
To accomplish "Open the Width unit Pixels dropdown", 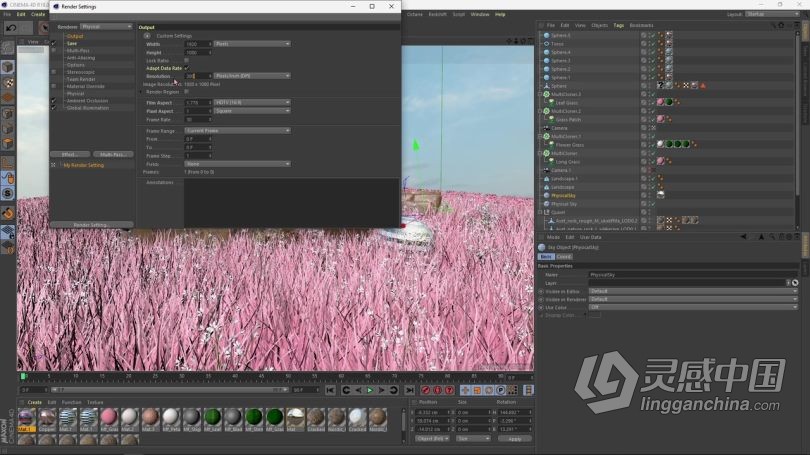I will (252, 44).
